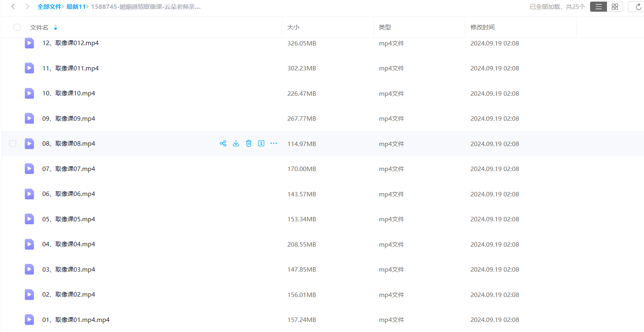
Task: Click video icon of 07、取像课07.mp4
Action: pos(29,169)
